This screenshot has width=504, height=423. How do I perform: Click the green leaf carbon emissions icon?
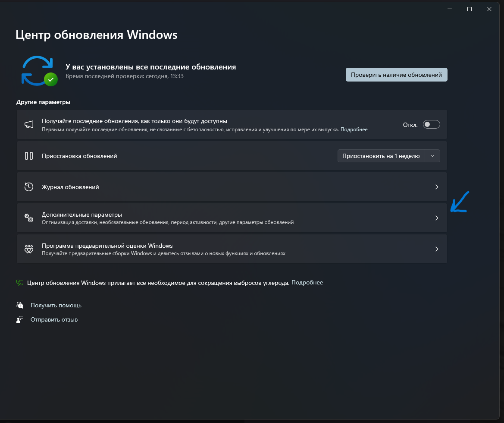click(x=20, y=283)
